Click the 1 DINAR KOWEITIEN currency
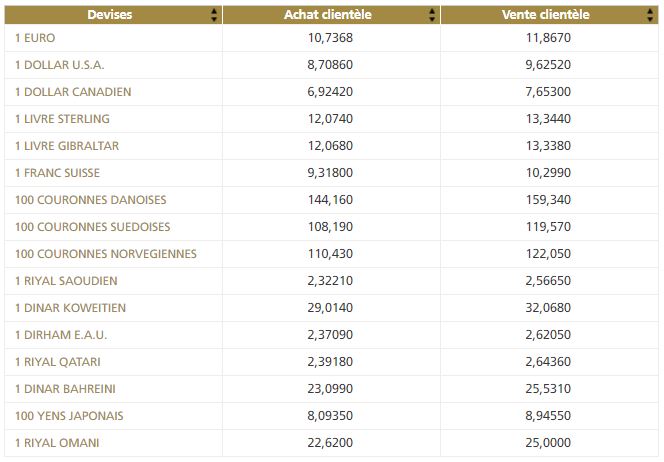 tap(71, 308)
